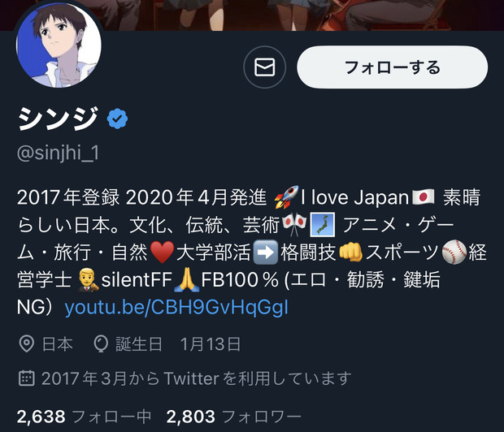
Task: Open the 2,638 フォロー中 following list
Action: click(x=84, y=417)
